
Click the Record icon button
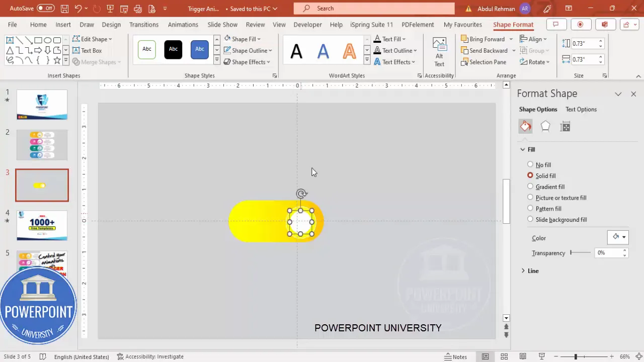tap(580, 24)
